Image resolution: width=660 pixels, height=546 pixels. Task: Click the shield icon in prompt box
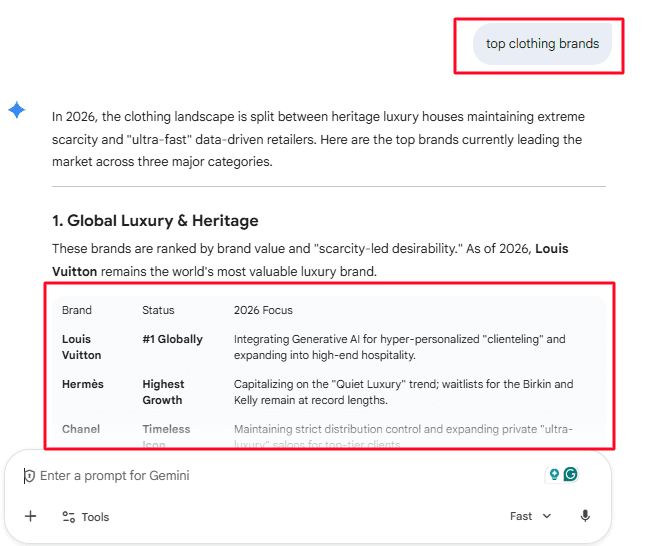29,476
